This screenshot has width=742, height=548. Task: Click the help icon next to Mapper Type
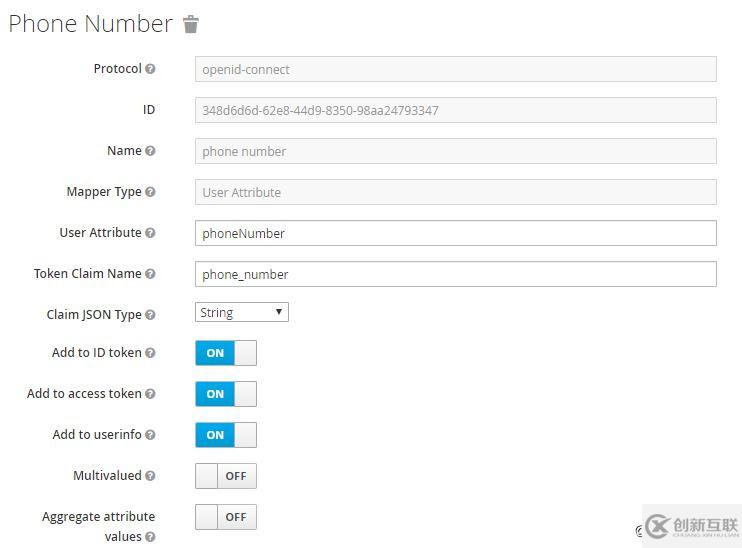pyautogui.click(x=150, y=192)
